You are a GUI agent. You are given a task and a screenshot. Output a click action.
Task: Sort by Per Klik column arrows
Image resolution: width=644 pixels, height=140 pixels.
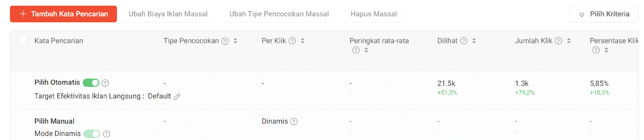[x=302, y=41]
